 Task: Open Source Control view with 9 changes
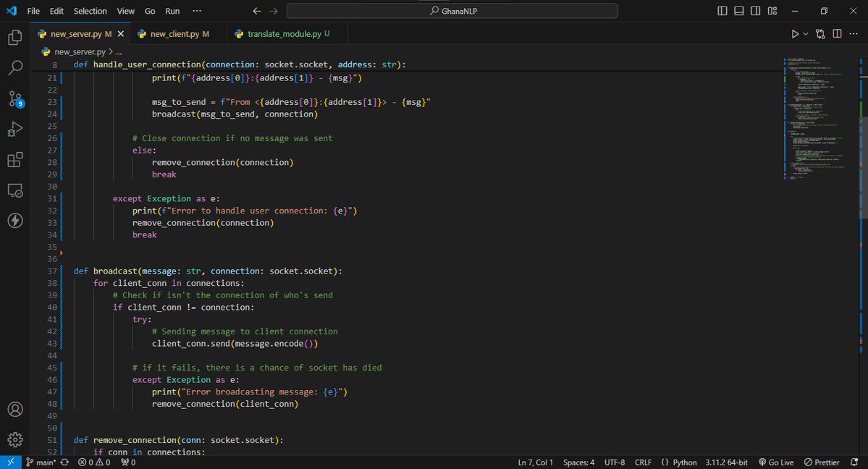coord(15,99)
